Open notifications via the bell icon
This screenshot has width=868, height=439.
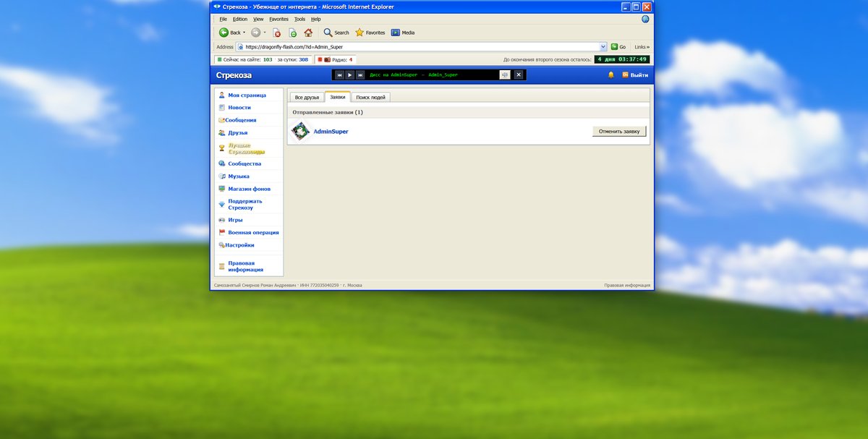point(610,75)
